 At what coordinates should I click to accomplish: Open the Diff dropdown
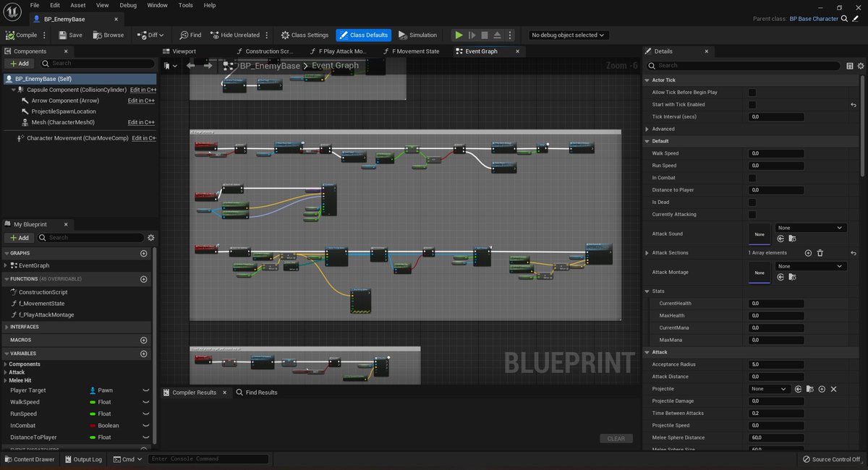pyautogui.click(x=152, y=35)
